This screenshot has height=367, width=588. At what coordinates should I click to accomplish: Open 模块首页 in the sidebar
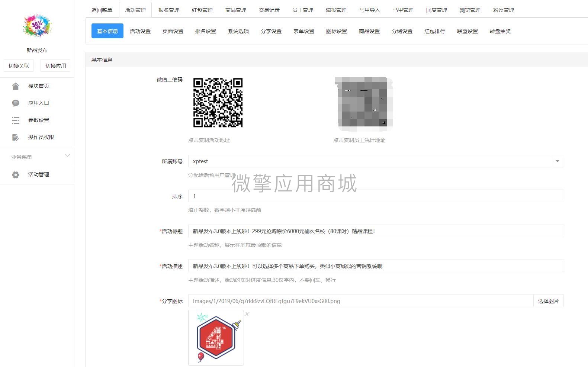pyautogui.click(x=39, y=86)
